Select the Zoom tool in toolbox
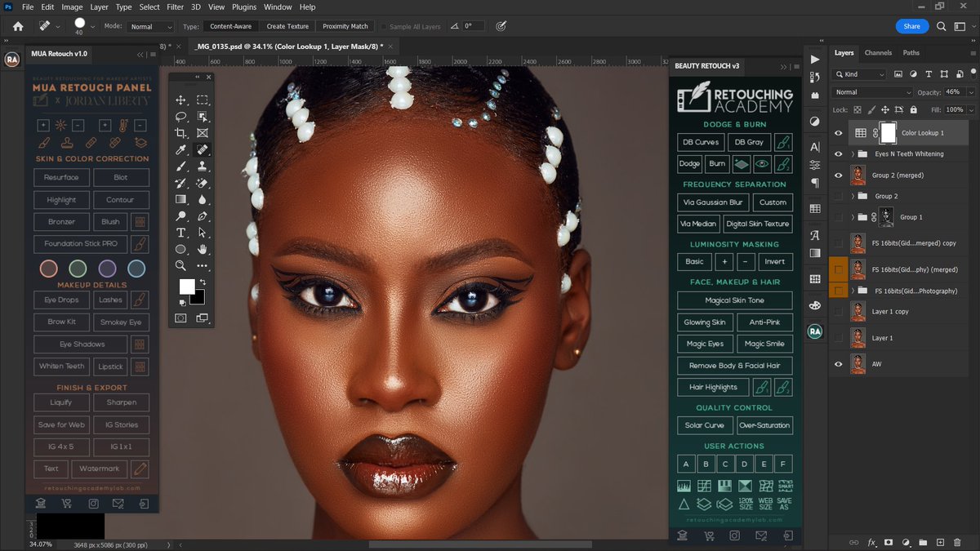Image resolution: width=980 pixels, height=551 pixels. [181, 265]
